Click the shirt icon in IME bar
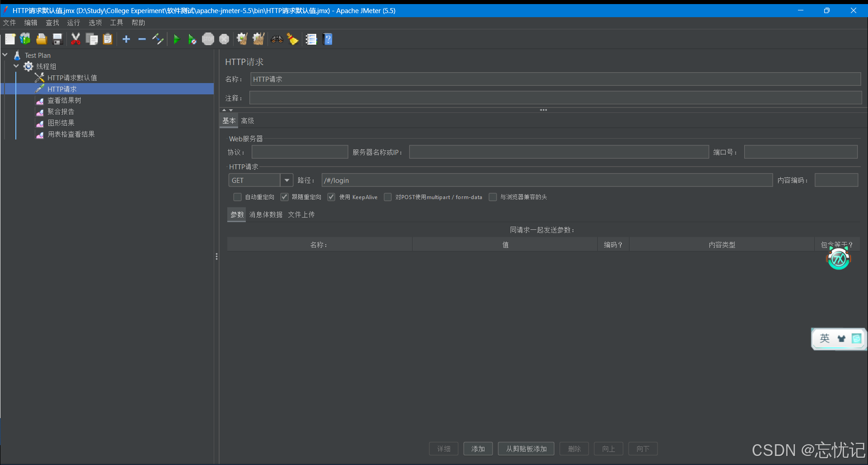 point(841,339)
